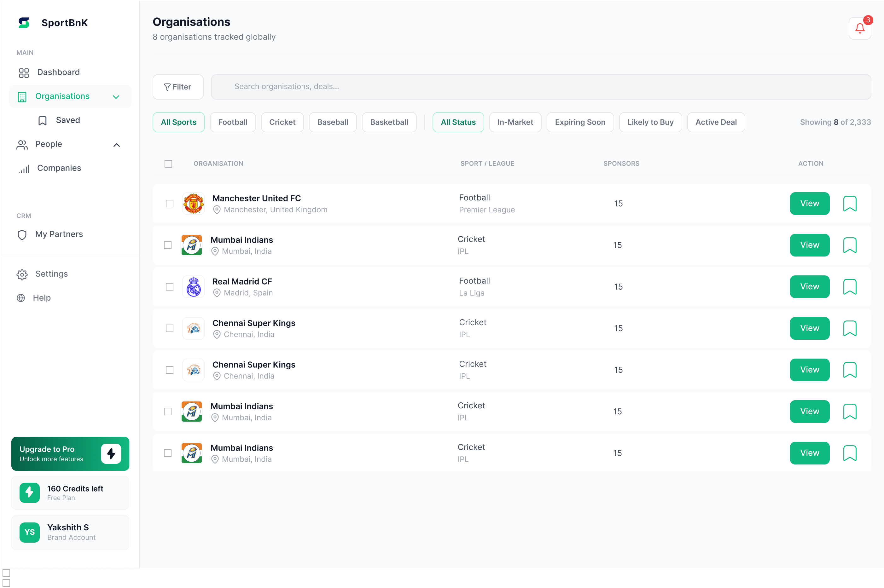Toggle the People menu chevron
The height and width of the screenshot is (588, 884).
(117, 145)
